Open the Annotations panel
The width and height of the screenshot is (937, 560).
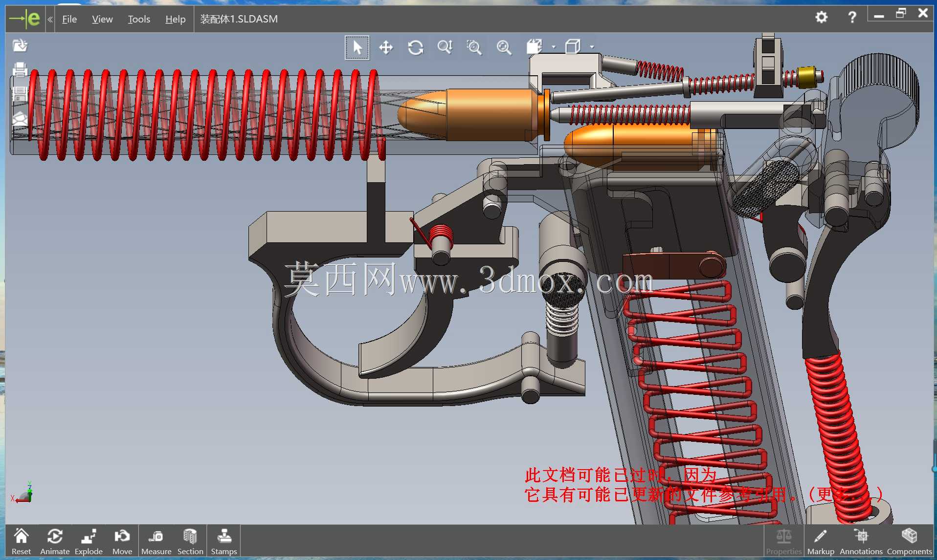pos(861,541)
